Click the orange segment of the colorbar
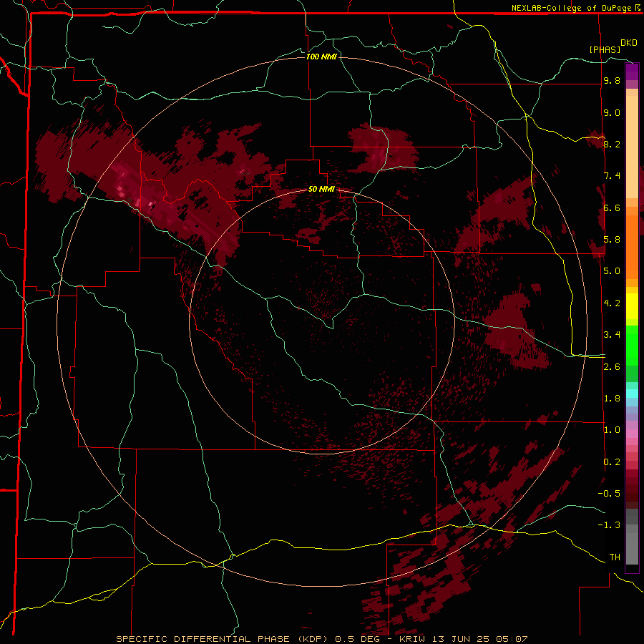The image size is (644, 644). 632,247
